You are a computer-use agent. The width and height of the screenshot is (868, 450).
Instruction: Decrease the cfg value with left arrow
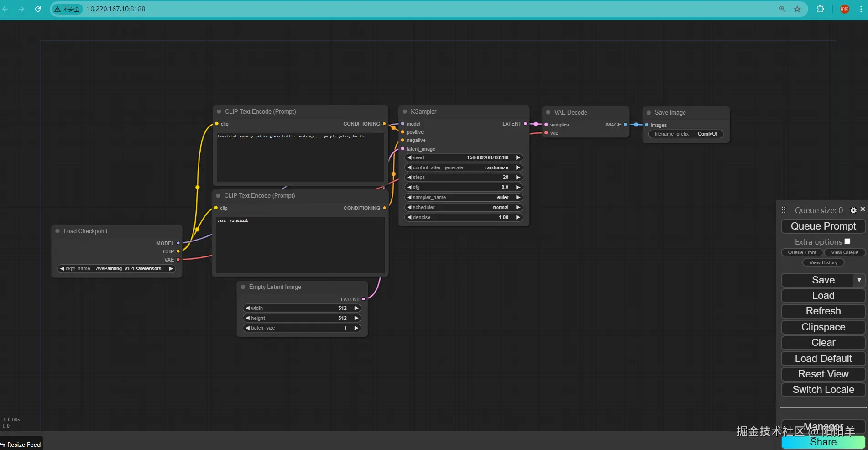click(409, 188)
